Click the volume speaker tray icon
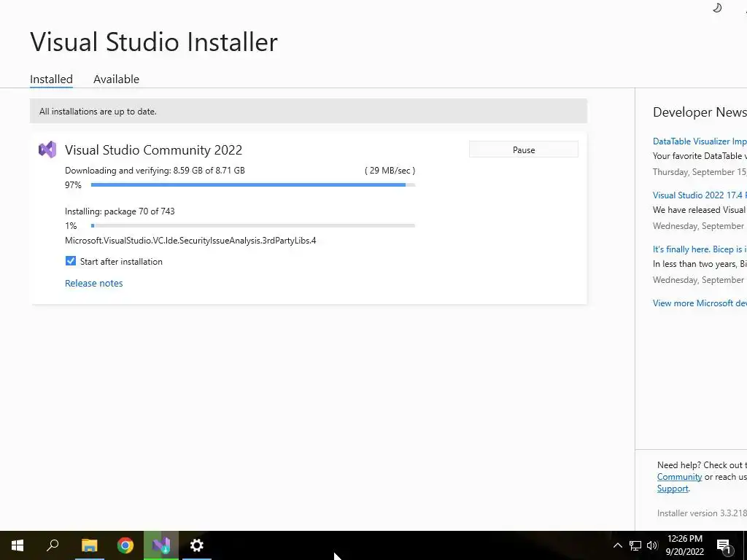 tap(652, 545)
